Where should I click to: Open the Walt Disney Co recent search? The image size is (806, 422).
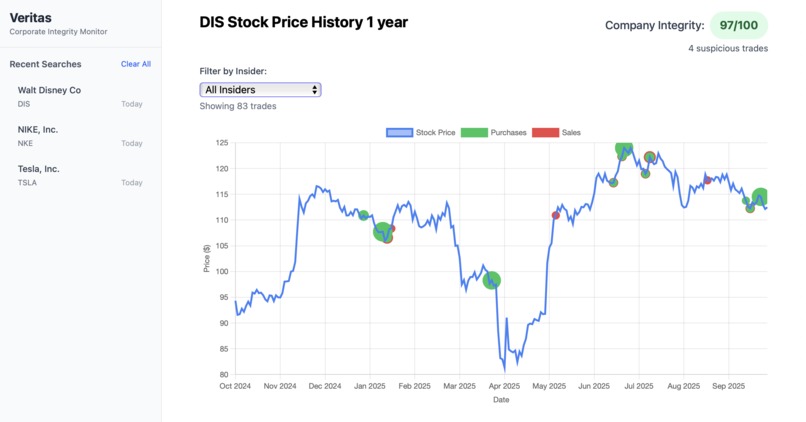pyautogui.click(x=80, y=96)
